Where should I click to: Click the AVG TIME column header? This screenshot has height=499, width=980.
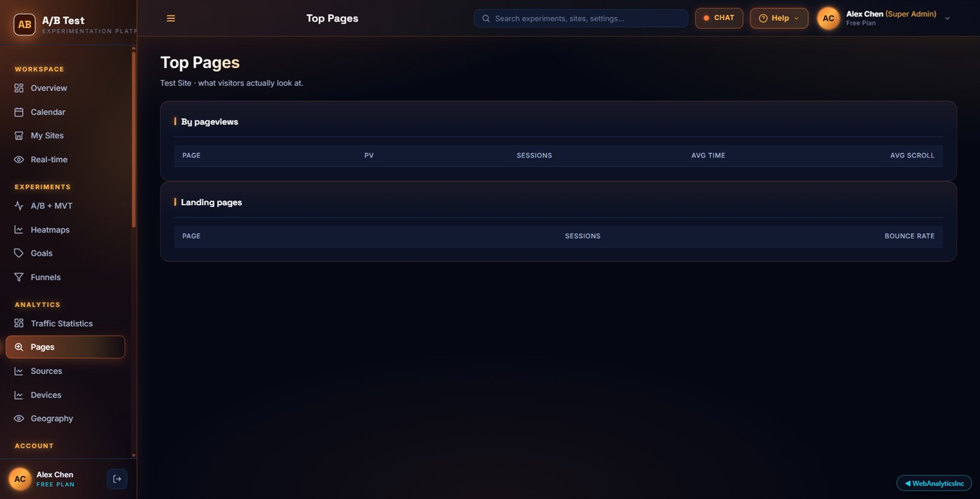click(708, 156)
